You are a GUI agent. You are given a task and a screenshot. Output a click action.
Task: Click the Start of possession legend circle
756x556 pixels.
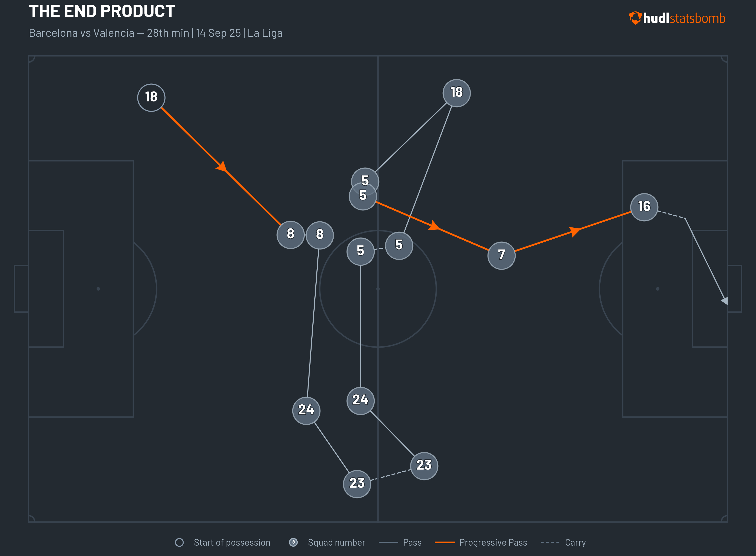[179, 542]
